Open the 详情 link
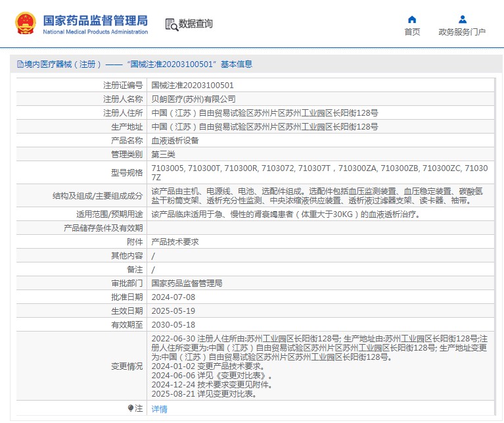 (x=160, y=409)
